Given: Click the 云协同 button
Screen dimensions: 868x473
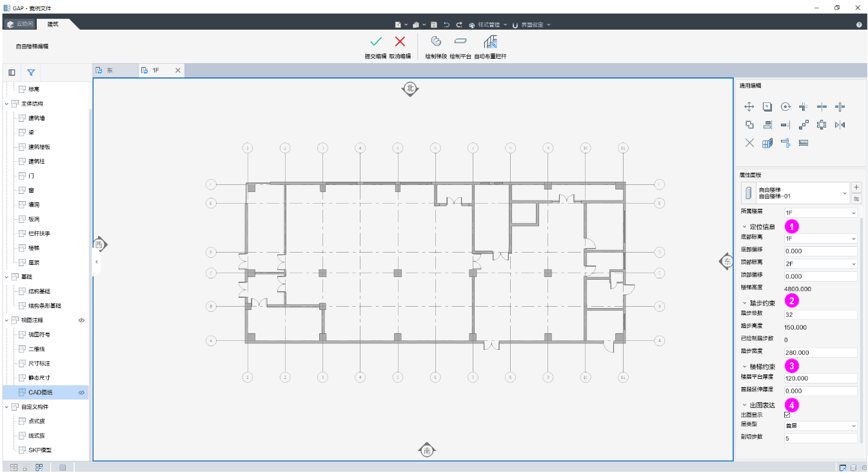Looking at the screenshot, I should tap(19, 24).
